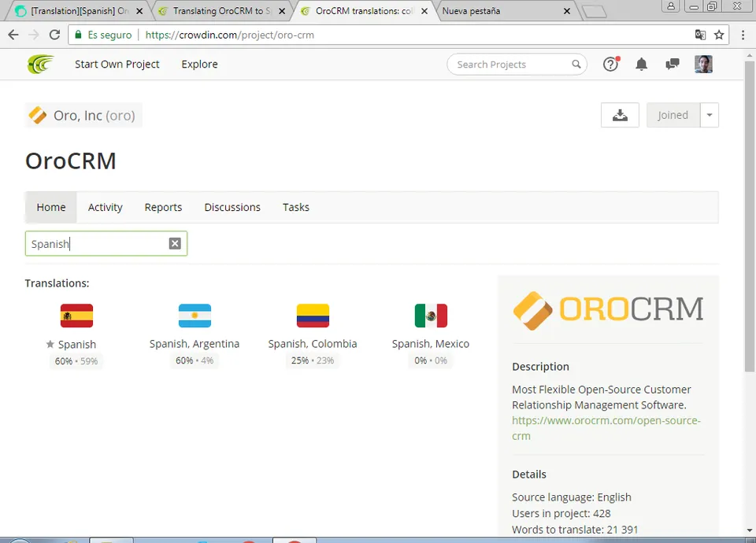Open the Tasks tab

pyautogui.click(x=296, y=207)
